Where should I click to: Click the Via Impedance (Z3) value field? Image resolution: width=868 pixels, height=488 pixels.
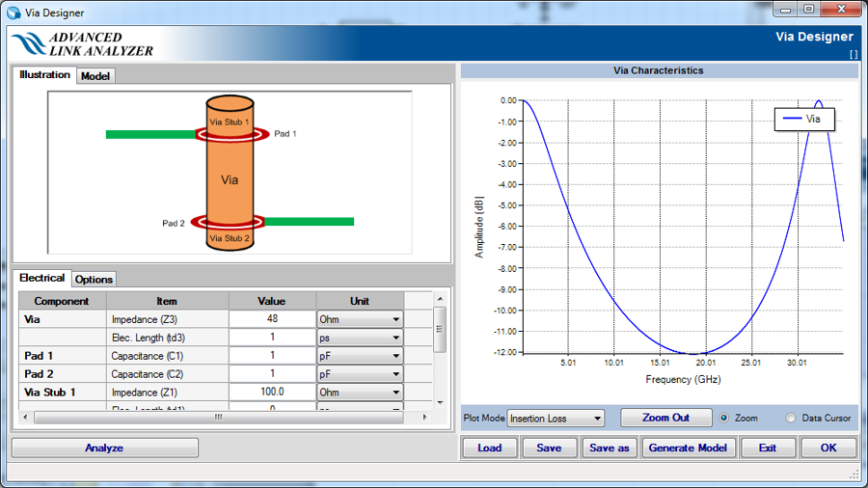coord(273,319)
